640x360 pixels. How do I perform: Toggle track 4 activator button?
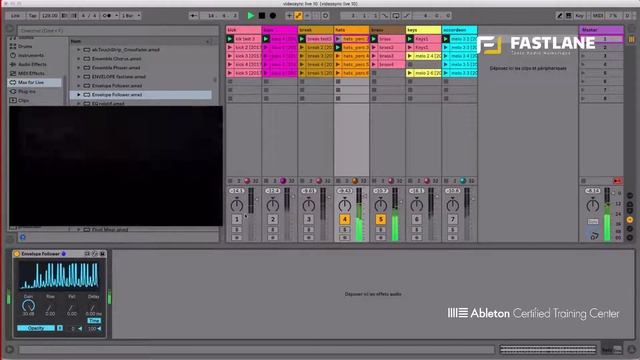coord(344,219)
